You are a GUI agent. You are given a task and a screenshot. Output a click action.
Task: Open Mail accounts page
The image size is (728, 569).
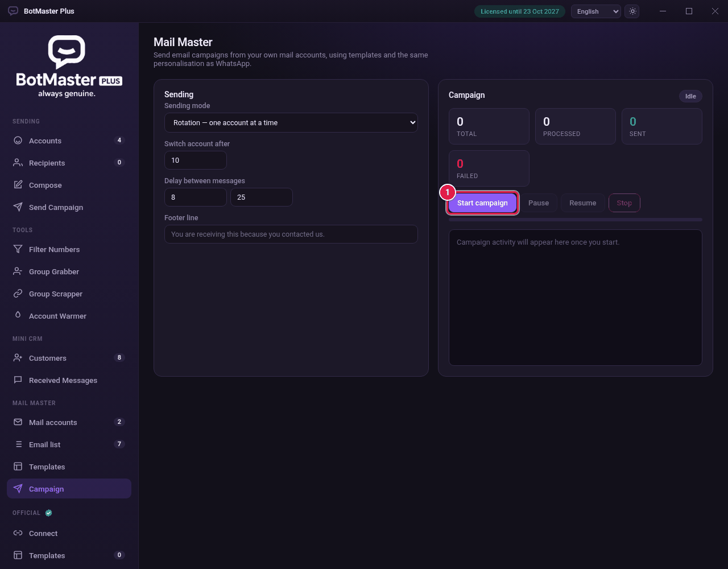click(x=69, y=422)
